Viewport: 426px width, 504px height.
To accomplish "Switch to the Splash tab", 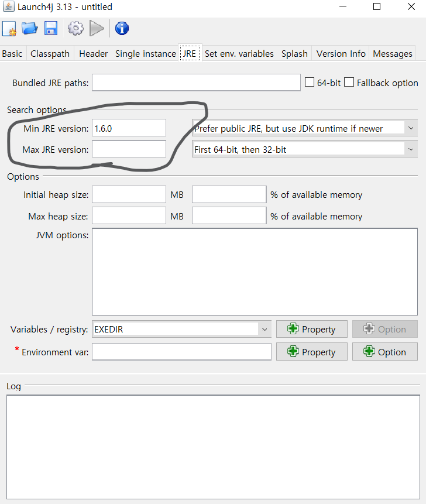I will coord(294,54).
